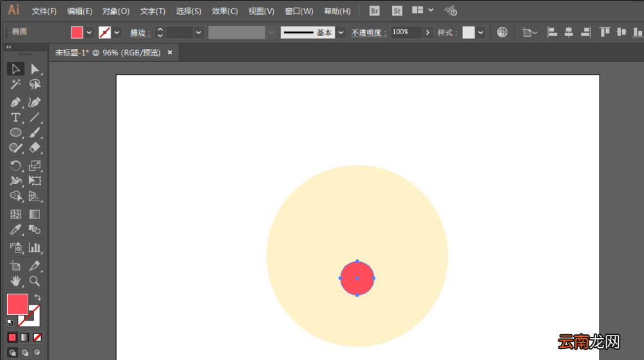The width and height of the screenshot is (644, 360).
Task: Choose the Mesh tool
Action: (x=15, y=214)
